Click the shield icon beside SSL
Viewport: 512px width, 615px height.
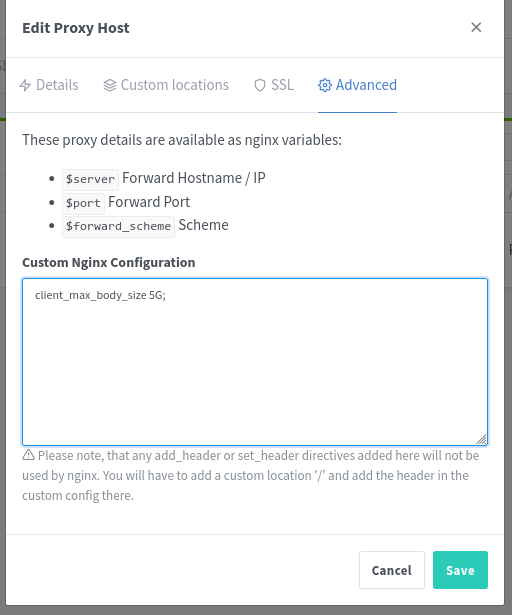pyautogui.click(x=260, y=85)
